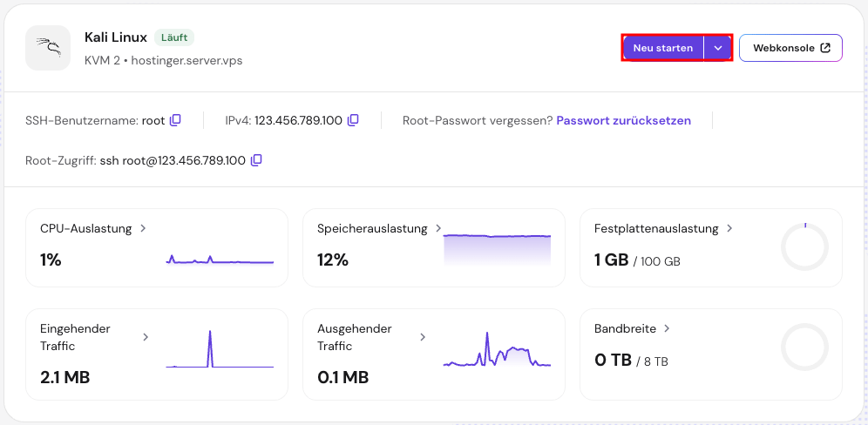This screenshot has height=425, width=868.
Task: Open the Speicherauslastung area chart
Action: [x=497, y=250]
